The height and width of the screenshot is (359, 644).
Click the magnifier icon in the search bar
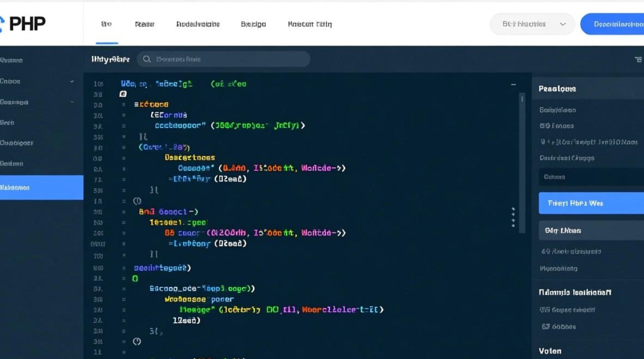147,59
